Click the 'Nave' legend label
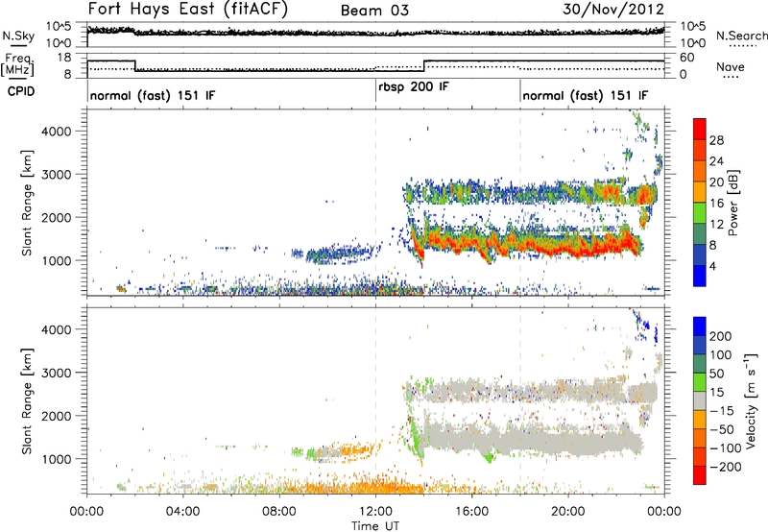 (731, 67)
